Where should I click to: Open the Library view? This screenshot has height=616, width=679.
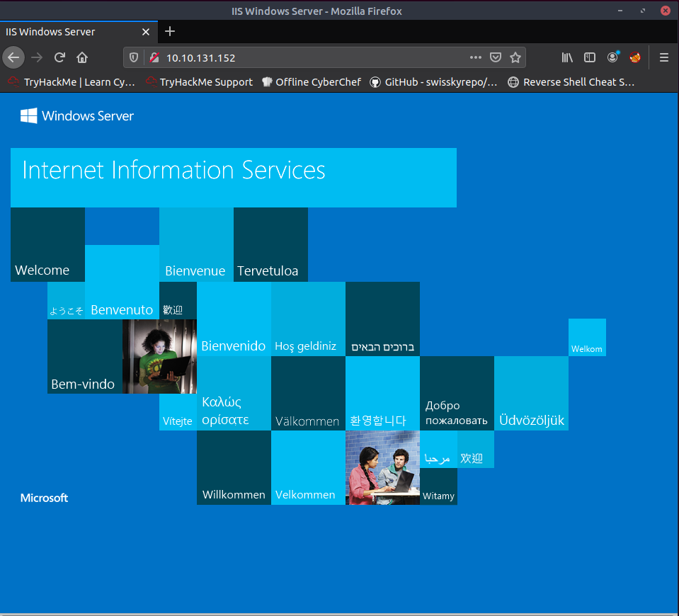pyautogui.click(x=567, y=57)
